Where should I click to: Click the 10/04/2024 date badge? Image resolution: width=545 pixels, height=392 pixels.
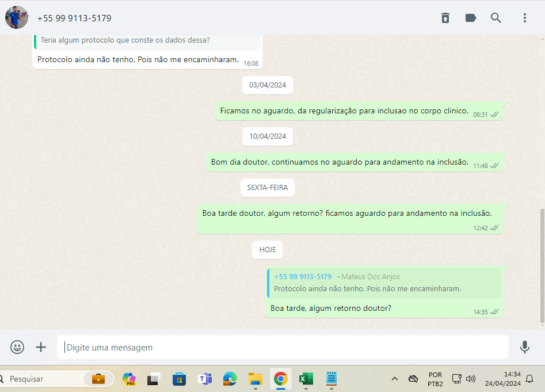pyautogui.click(x=267, y=136)
